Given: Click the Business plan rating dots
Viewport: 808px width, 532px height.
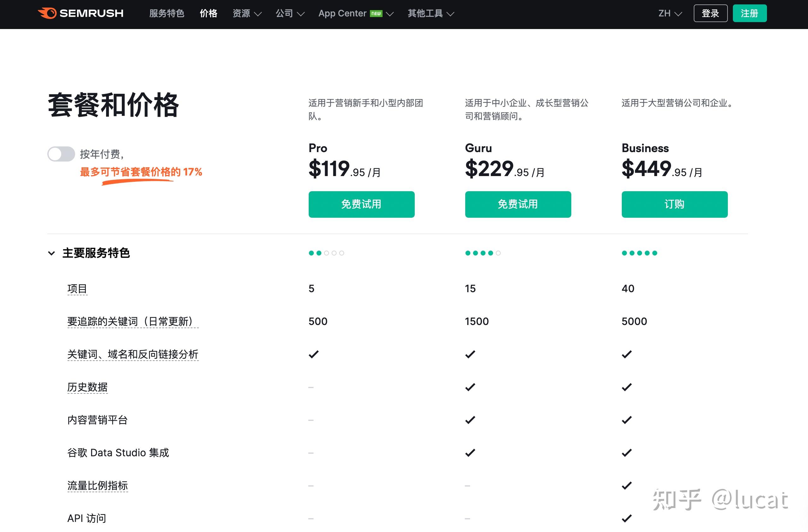Looking at the screenshot, I should 639,253.
